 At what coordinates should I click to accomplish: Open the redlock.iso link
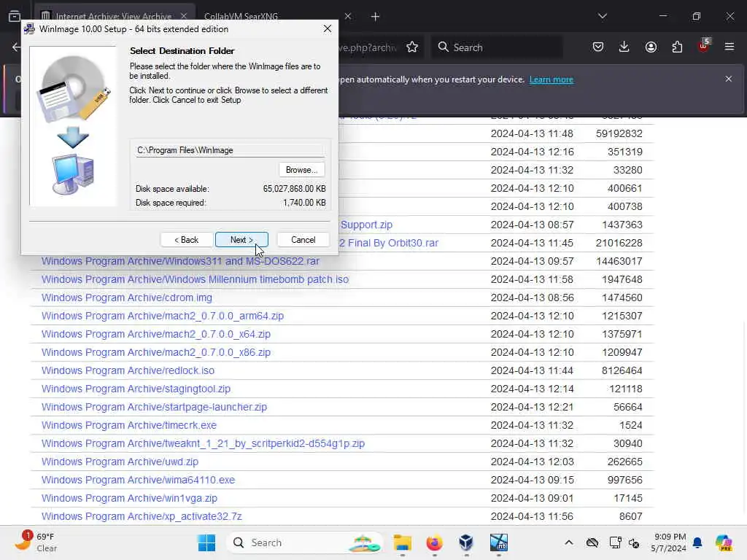pyautogui.click(x=128, y=370)
